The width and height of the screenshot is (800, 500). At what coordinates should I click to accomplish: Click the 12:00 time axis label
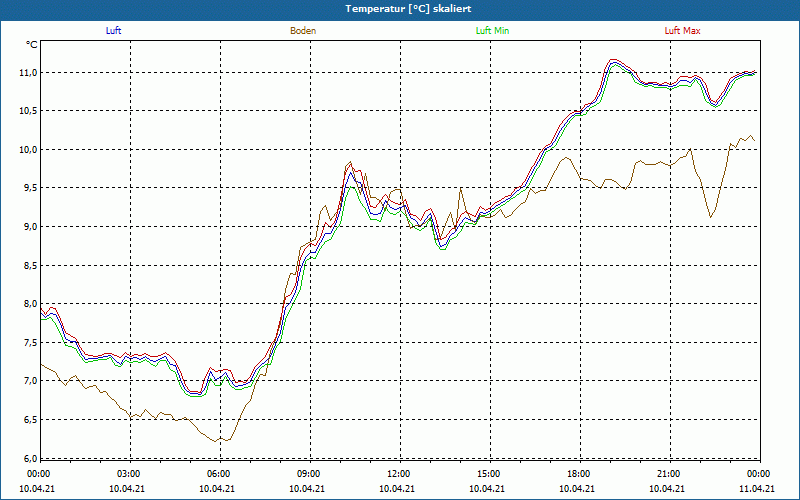pos(397,474)
